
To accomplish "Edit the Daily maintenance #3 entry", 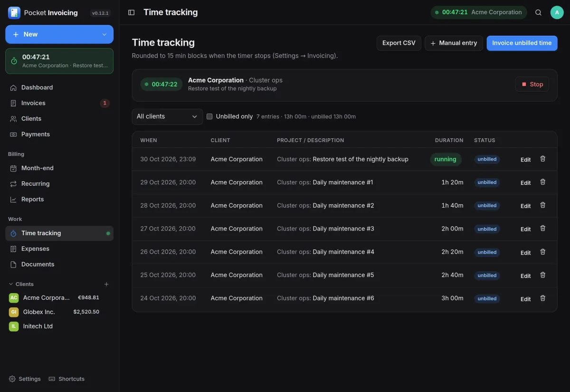I will coord(525,229).
